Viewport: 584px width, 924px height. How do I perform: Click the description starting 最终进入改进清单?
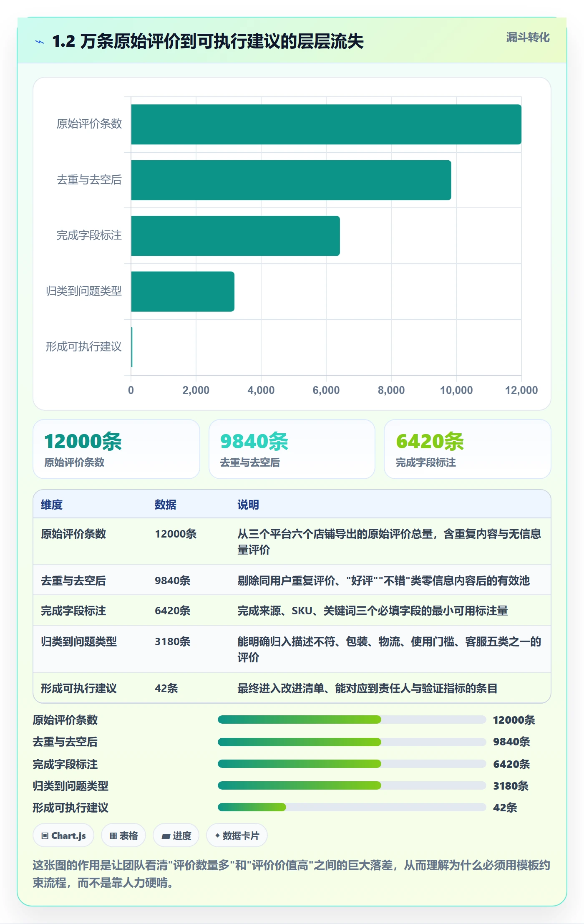pos(368,688)
